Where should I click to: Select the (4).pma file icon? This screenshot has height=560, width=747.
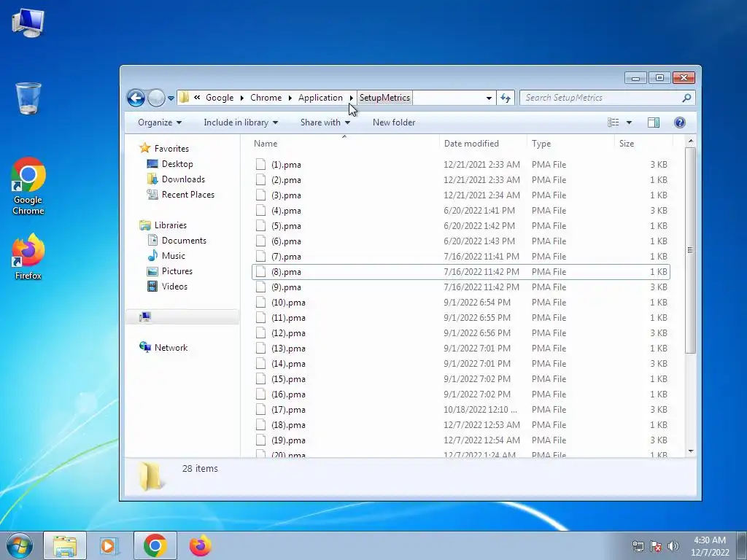260,210
